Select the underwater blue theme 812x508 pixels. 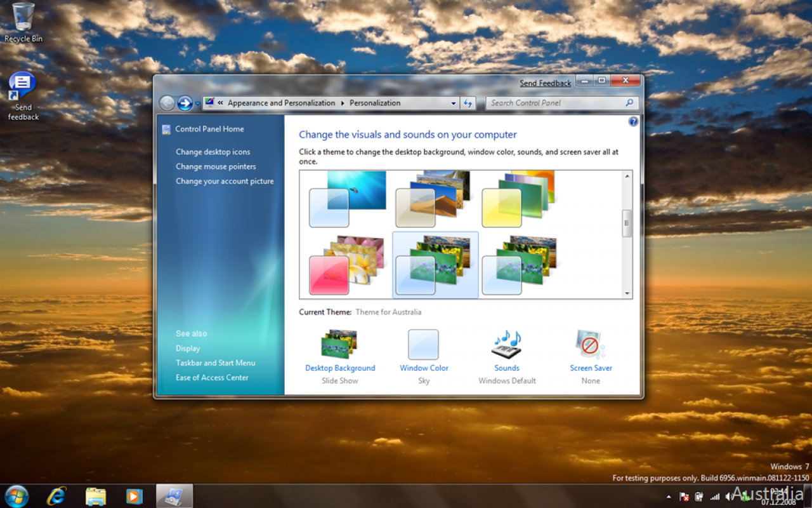[347, 199]
